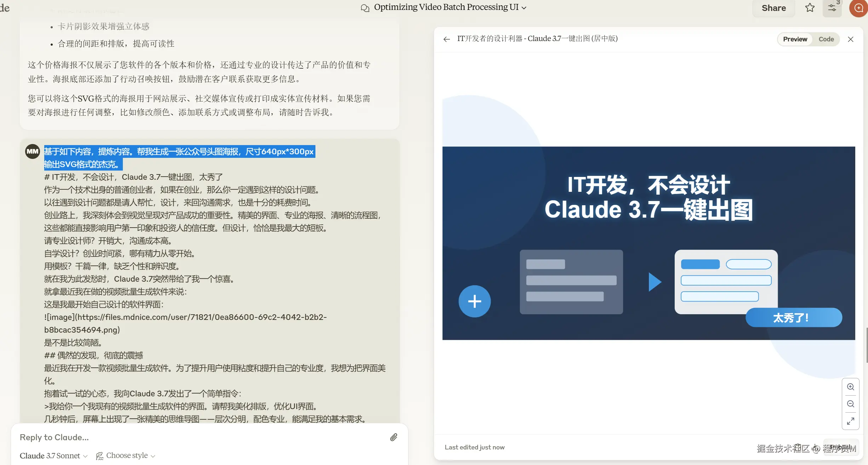This screenshot has width=868, height=465.
Task: Click the Share button
Action: coord(773,8)
